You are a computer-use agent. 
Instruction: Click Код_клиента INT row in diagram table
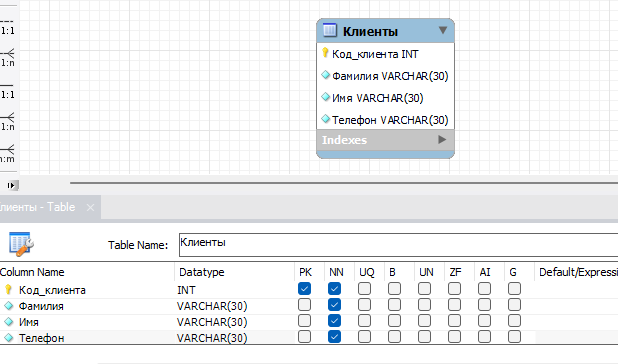385,54
